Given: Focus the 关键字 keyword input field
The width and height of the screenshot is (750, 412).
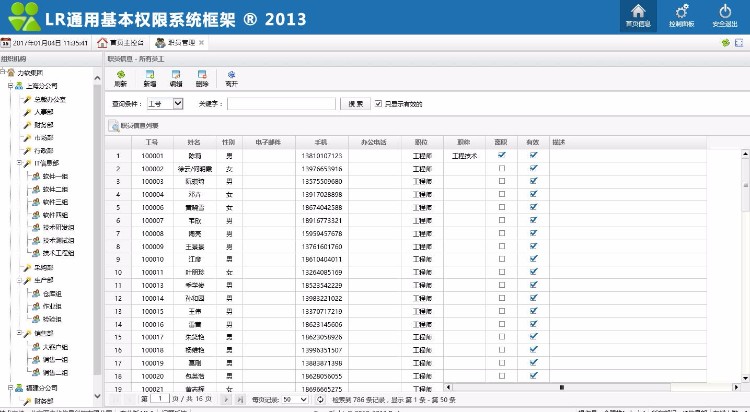Looking at the screenshot, I should point(281,103).
